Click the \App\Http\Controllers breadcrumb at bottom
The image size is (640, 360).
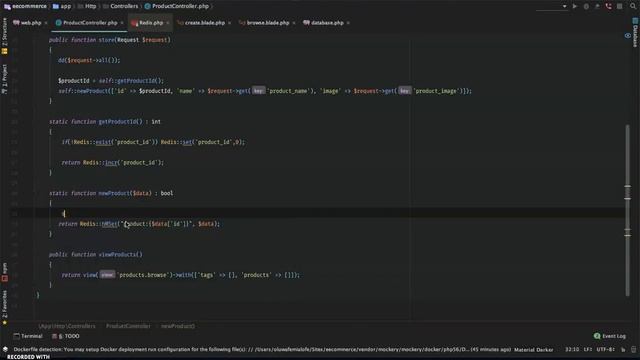pyautogui.click(x=67, y=326)
